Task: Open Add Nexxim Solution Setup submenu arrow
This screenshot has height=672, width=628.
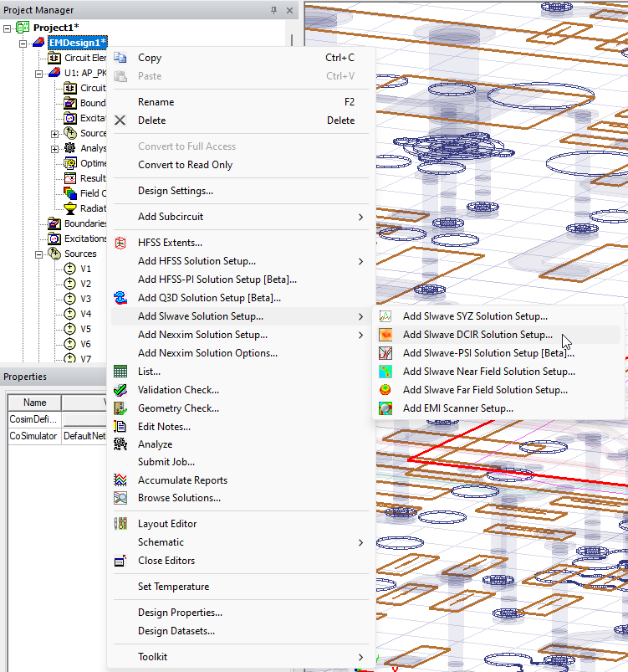Action: point(360,335)
